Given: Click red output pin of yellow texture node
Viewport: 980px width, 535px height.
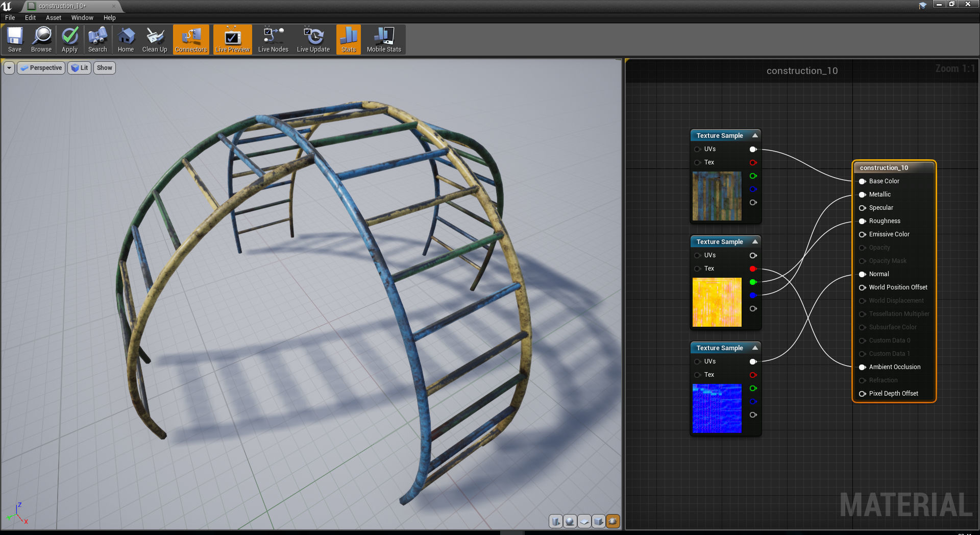Looking at the screenshot, I should pos(753,269).
